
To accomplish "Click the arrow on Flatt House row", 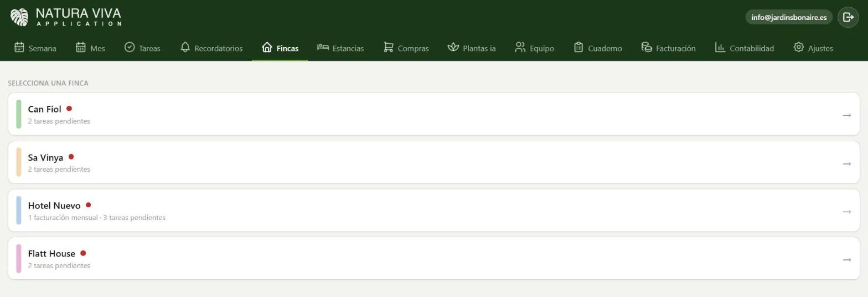I will point(846,260).
